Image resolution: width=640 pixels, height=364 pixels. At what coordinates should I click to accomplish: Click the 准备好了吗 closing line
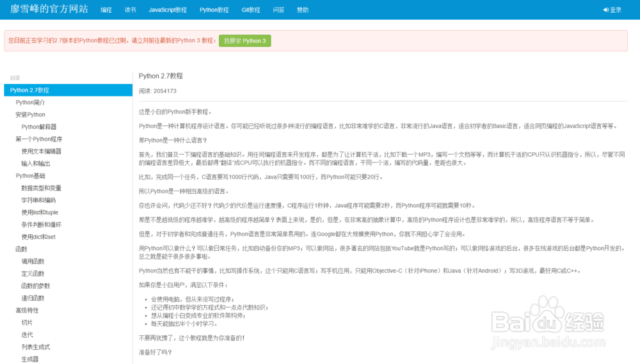point(156,352)
